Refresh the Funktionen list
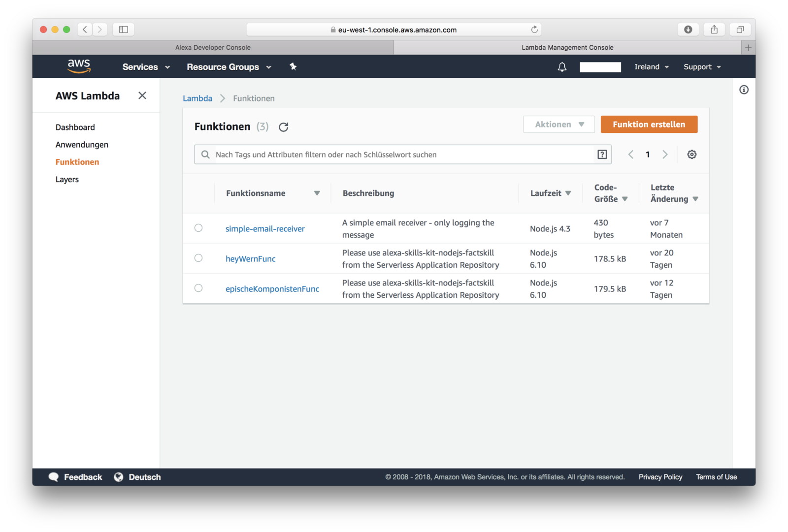The image size is (788, 532). [284, 127]
